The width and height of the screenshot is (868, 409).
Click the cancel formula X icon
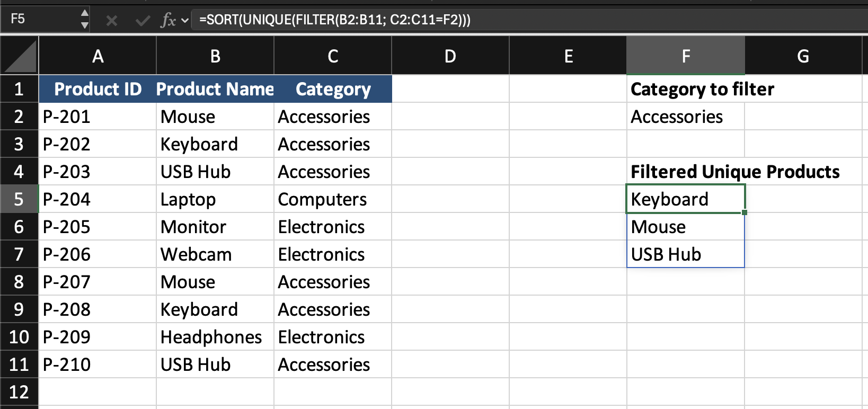tap(111, 21)
